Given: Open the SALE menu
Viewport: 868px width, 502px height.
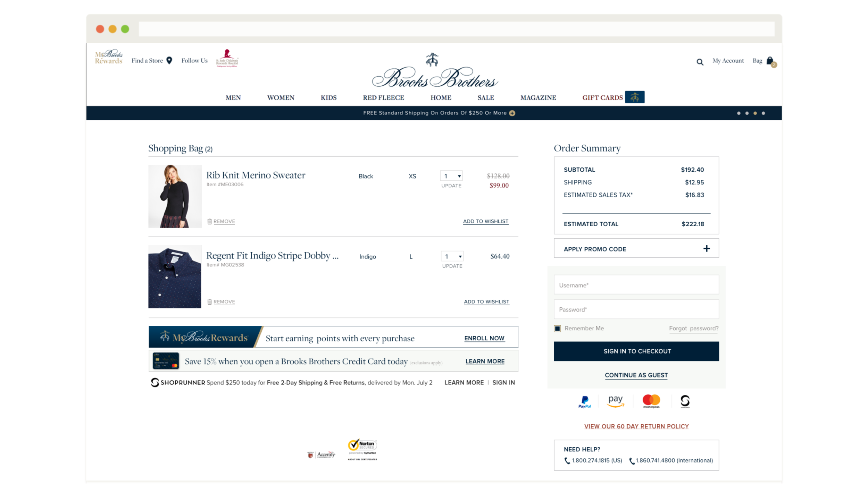Looking at the screenshot, I should click(x=485, y=98).
